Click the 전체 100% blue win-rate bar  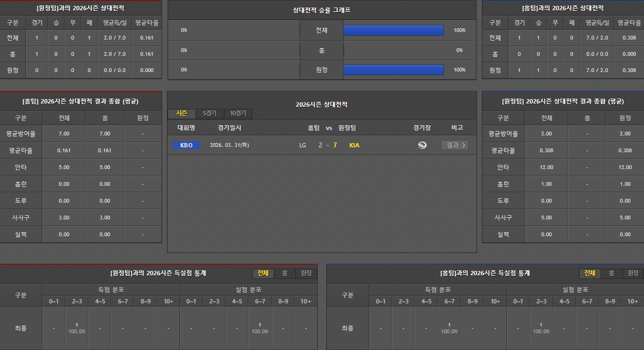pos(394,30)
